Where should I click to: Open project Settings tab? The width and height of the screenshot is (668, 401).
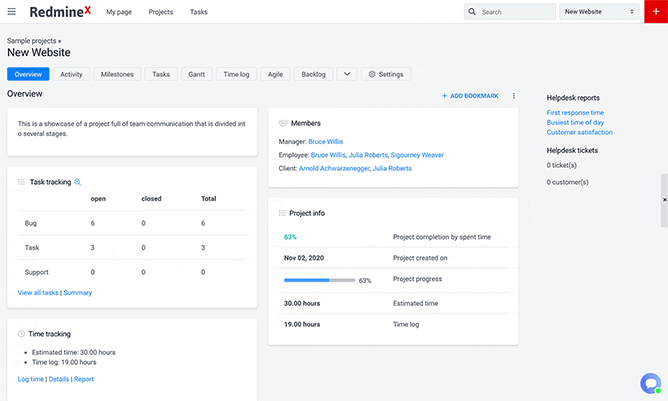coord(386,74)
